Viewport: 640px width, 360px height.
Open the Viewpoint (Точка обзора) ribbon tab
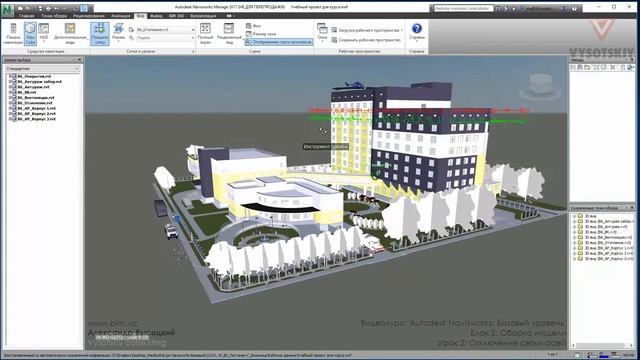click(x=54, y=16)
